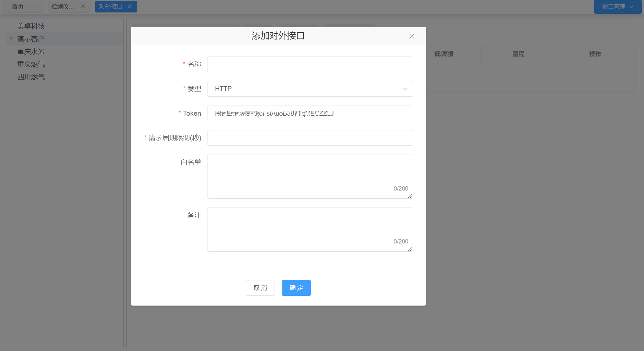Switch to the 检测仪 tab
This screenshot has height=351, width=644.
63,7
